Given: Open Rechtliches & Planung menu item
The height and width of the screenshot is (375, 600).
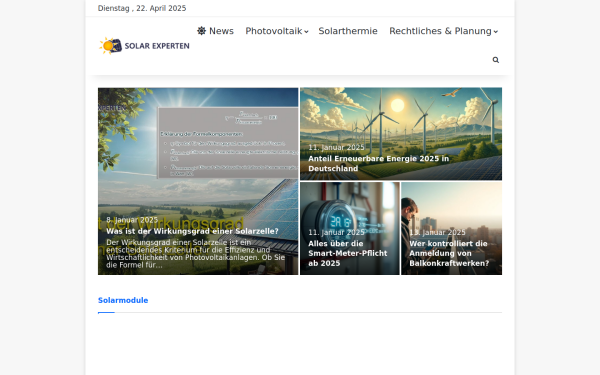Looking at the screenshot, I should [x=440, y=31].
